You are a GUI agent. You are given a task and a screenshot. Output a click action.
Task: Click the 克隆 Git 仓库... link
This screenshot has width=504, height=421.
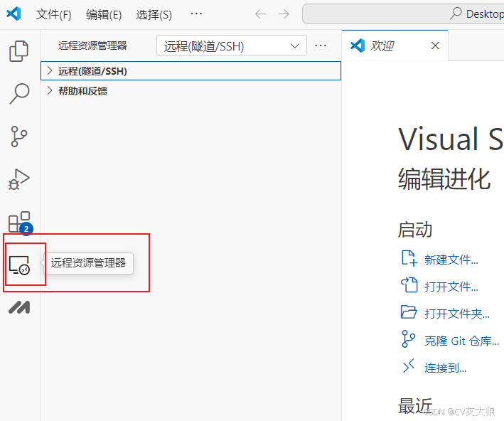(462, 341)
